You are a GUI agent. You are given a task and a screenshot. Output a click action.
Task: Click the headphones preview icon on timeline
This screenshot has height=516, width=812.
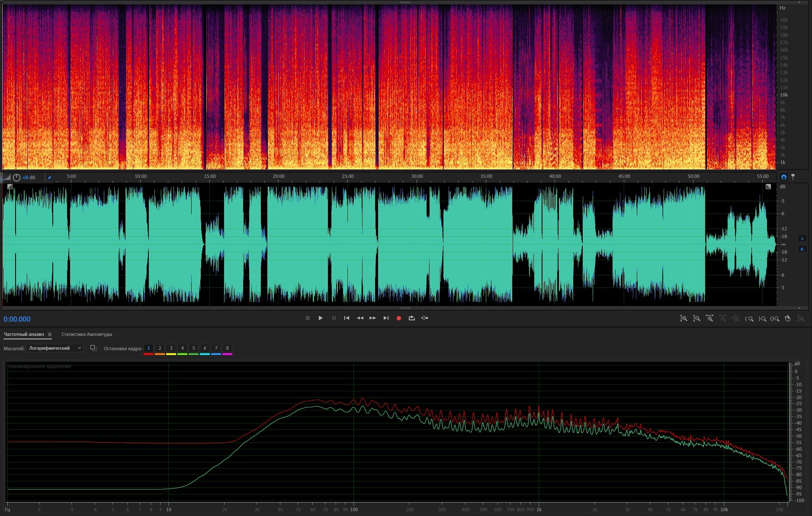(x=783, y=177)
